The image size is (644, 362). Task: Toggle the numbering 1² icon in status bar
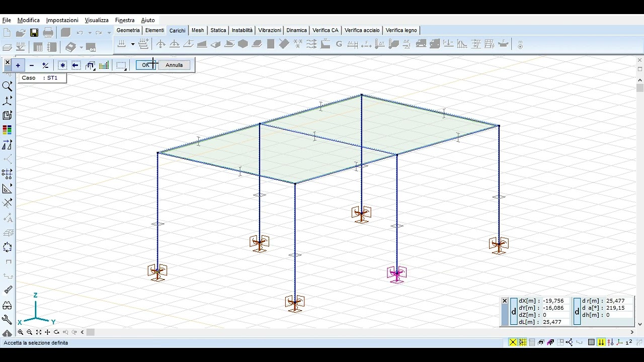628,342
